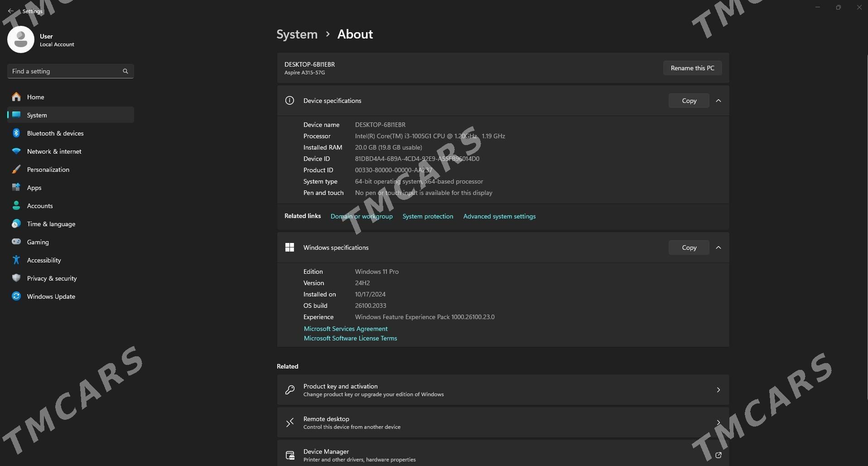
Task: Select System in the sidebar
Action: 71,115
